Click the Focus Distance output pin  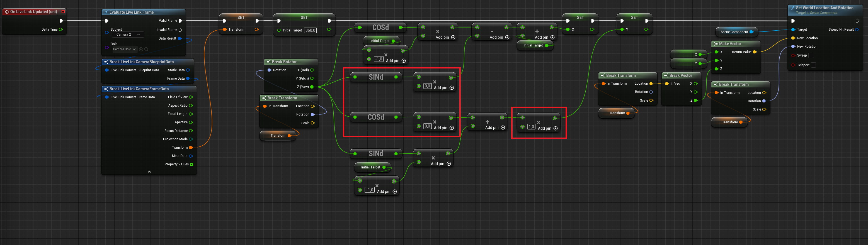(x=191, y=131)
